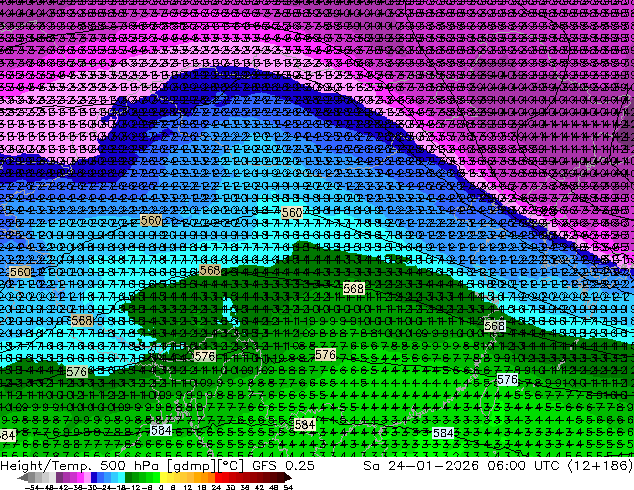Click the positive '42' legend value
The height and width of the screenshot is (490, 634).
click(259, 488)
